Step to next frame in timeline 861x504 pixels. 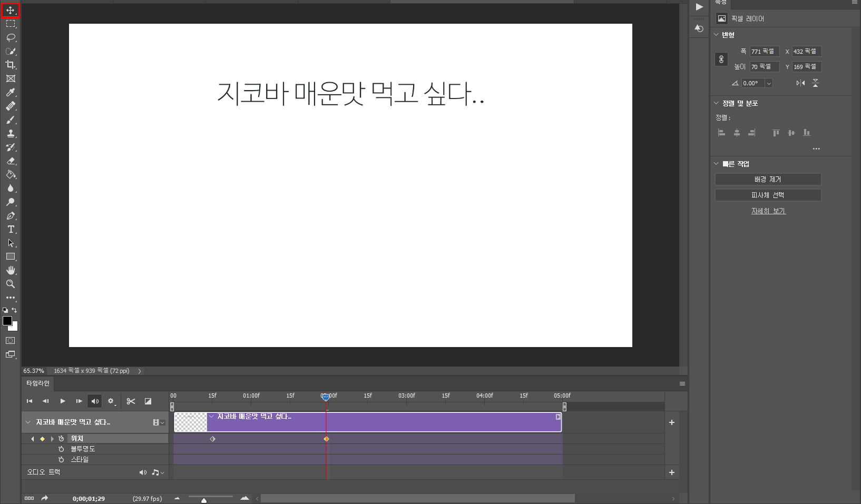79,401
